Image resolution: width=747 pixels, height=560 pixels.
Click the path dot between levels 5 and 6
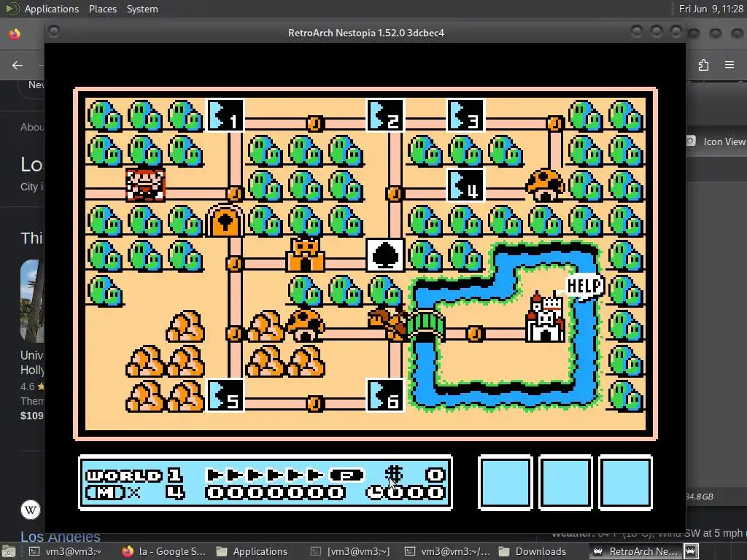pos(314,403)
